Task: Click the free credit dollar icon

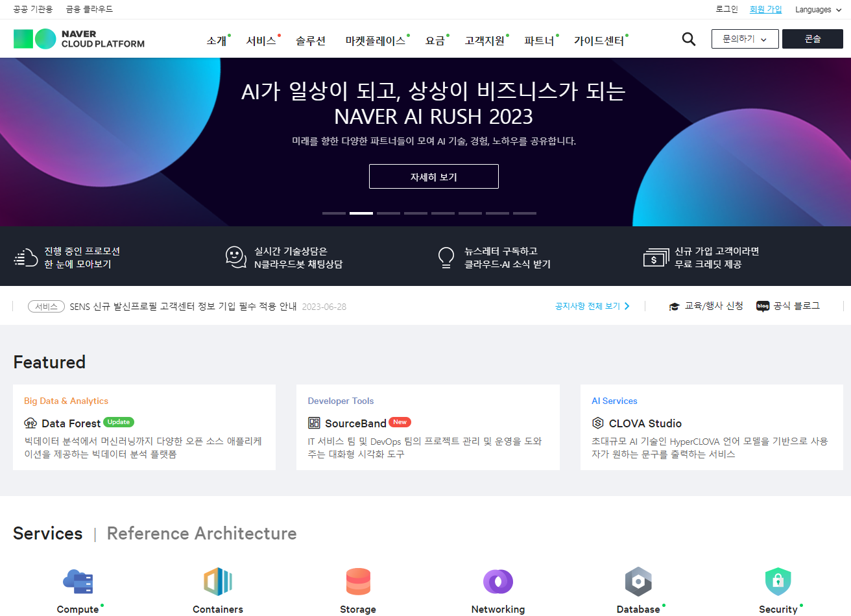Action: click(656, 257)
